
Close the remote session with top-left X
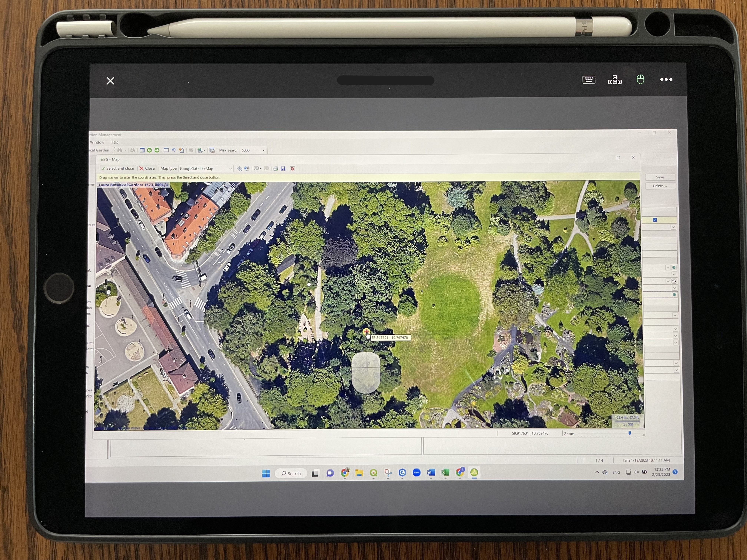pos(110,81)
